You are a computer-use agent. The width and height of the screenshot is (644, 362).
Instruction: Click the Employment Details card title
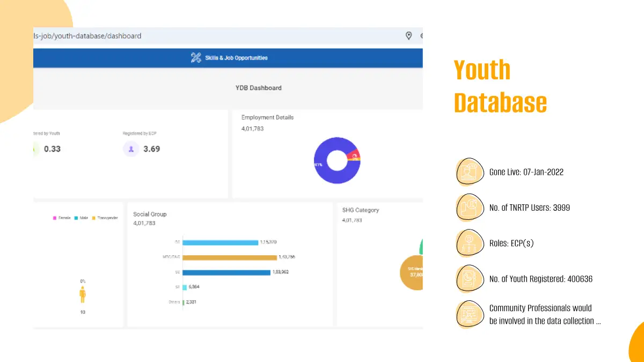point(267,117)
